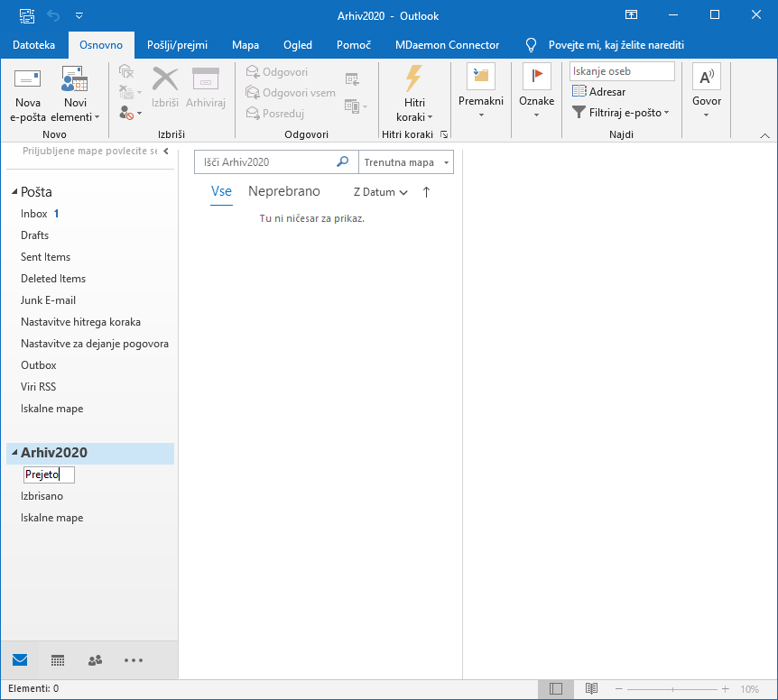Image resolution: width=778 pixels, height=700 pixels.
Task: Click Odgovori vsem reply all
Action: 291,93
